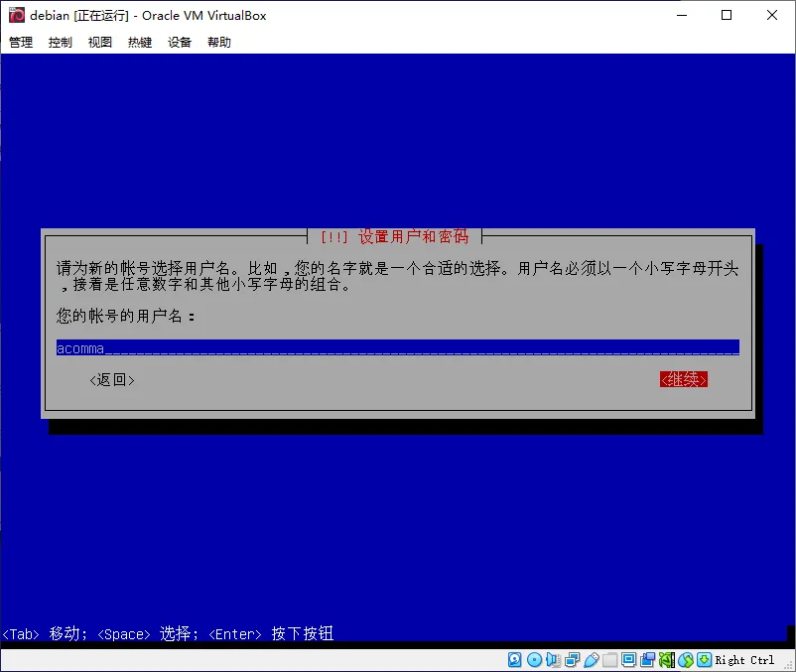Image resolution: width=796 pixels, height=672 pixels.
Task: Click the red 继续 button
Action: (683, 379)
